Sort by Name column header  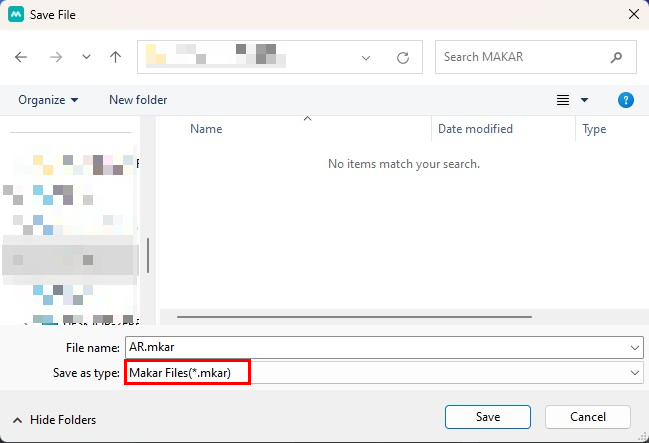(206, 129)
